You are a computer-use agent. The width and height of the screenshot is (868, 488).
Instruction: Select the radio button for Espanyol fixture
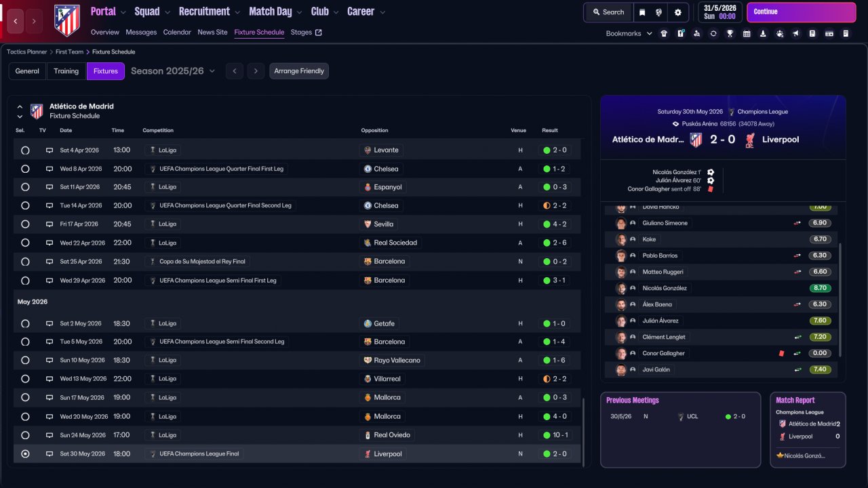[x=25, y=187]
